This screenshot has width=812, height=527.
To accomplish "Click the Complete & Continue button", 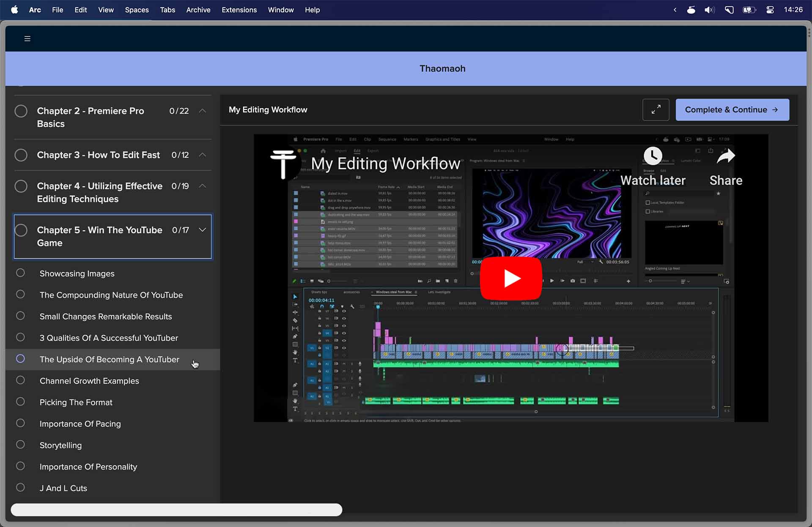I will click(732, 109).
